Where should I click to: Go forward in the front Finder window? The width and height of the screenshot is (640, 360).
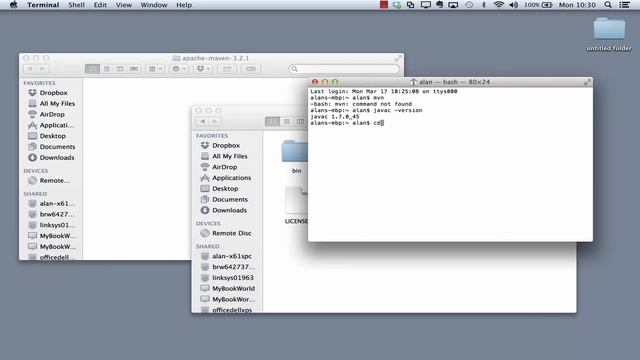tap(215, 122)
